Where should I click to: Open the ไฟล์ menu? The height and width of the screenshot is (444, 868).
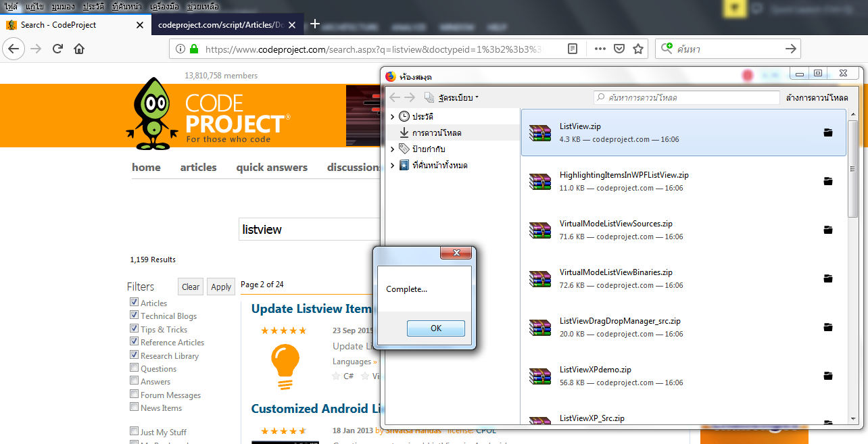coord(11,6)
